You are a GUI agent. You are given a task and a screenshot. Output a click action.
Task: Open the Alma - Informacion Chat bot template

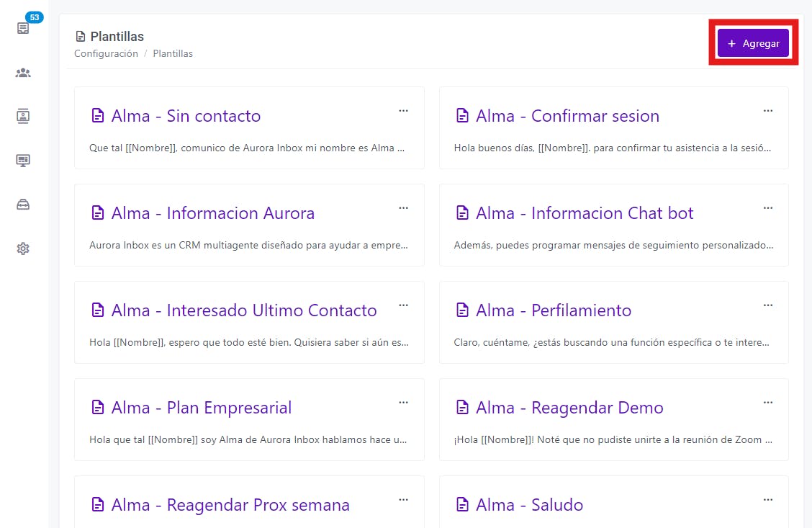585,213
